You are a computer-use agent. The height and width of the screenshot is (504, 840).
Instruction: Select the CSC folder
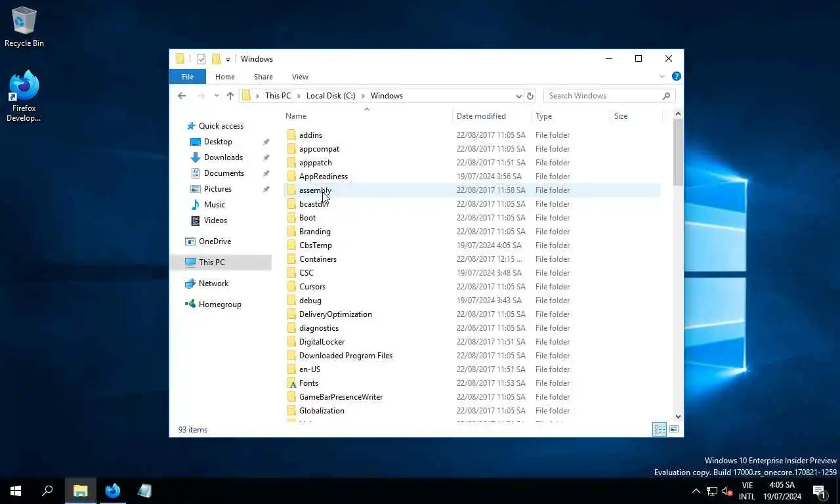pyautogui.click(x=306, y=273)
